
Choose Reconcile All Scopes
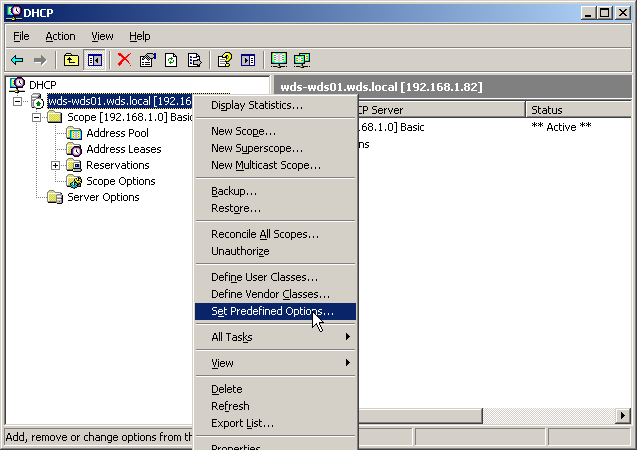point(276,234)
